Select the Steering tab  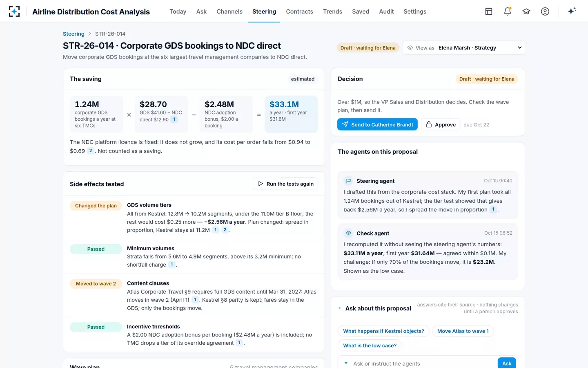(264, 11)
